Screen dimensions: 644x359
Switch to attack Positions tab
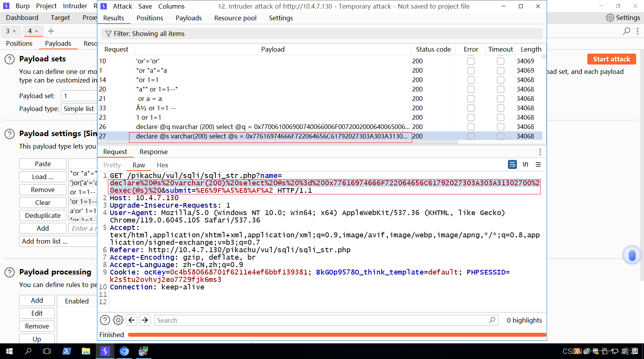(150, 18)
